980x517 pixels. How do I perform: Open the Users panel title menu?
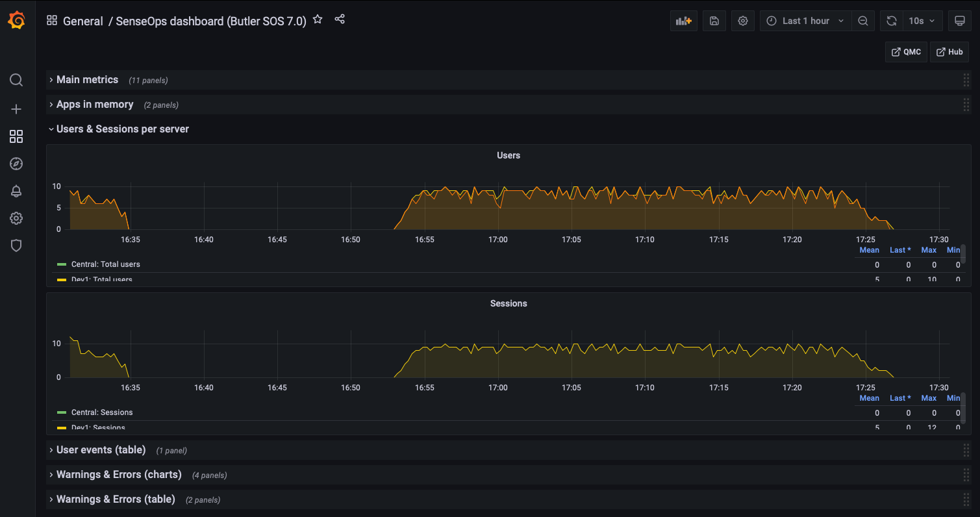tap(509, 155)
